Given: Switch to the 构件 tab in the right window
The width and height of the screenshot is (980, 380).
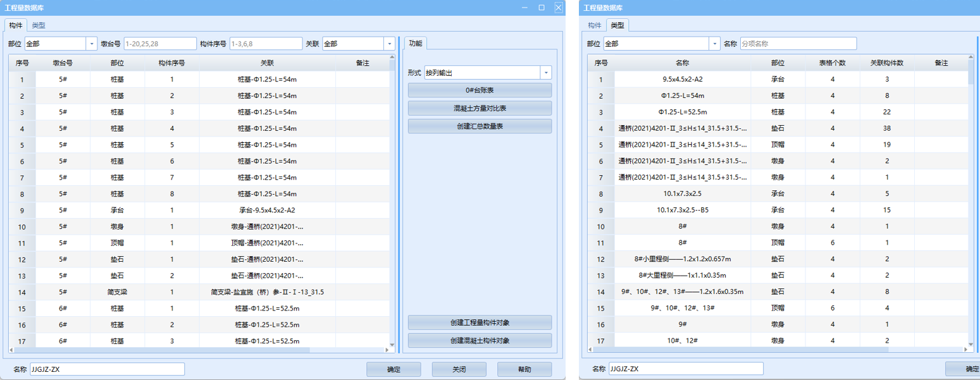Looking at the screenshot, I should (594, 25).
